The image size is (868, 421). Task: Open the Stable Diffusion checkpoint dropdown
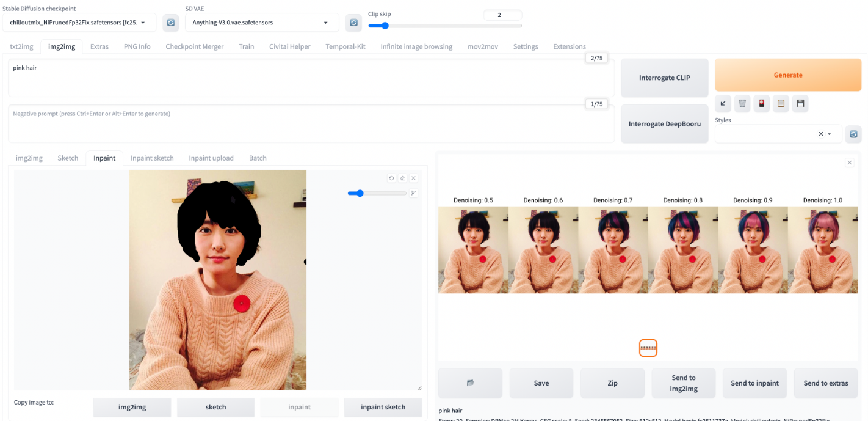79,23
